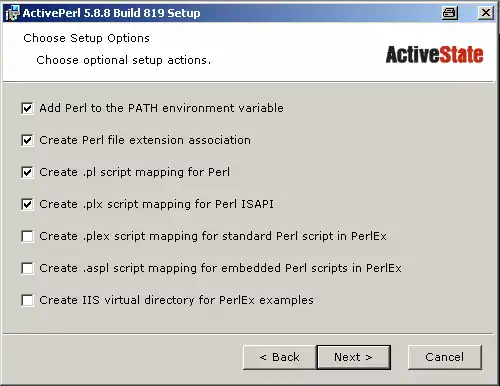Click the ActiveState logo
Viewport: 500px width, 386px height.
click(x=434, y=55)
